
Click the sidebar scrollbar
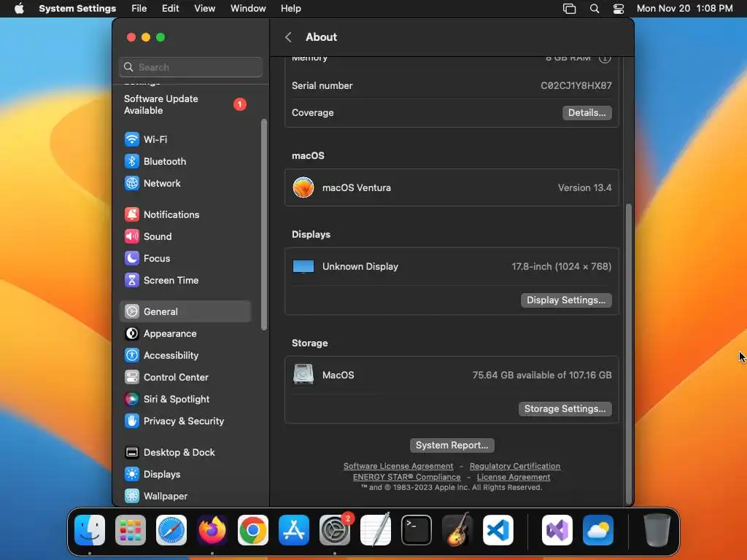(x=264, y=225)
